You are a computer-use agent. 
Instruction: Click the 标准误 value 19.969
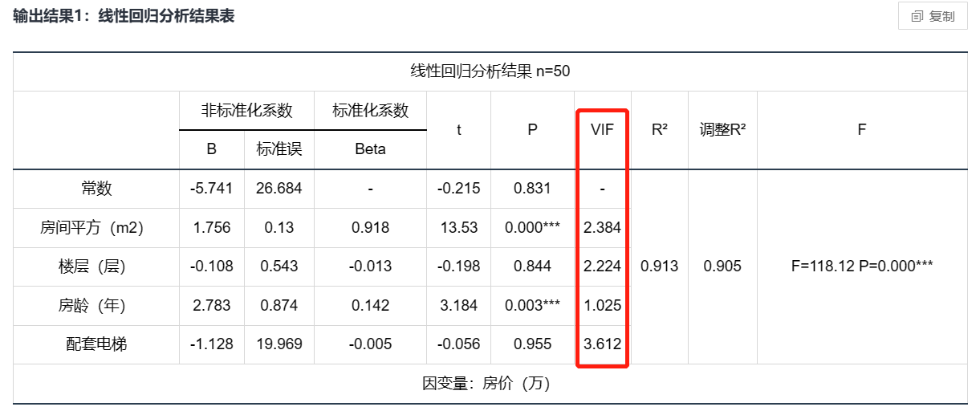279,344
